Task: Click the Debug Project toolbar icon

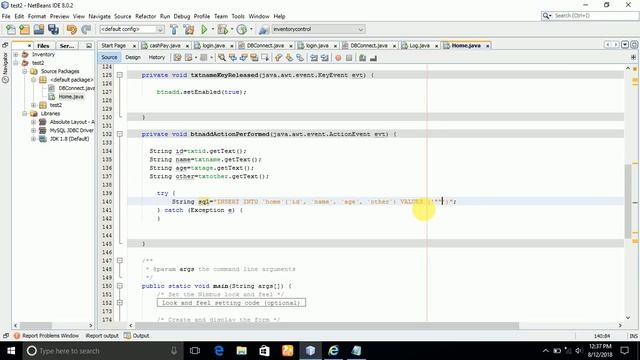Action: pyautogui.click(x=223, y=29)
